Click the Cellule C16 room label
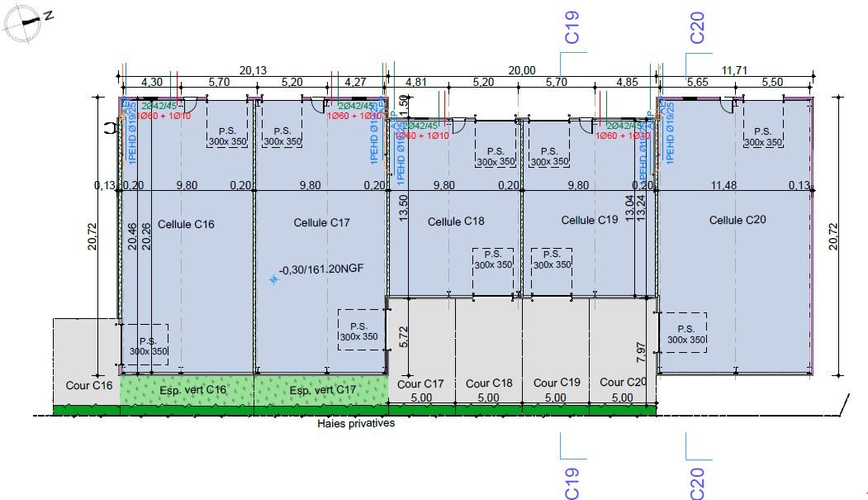Viewport: 868px width, 500px height. pyautogui.click(x=186, y=224)
